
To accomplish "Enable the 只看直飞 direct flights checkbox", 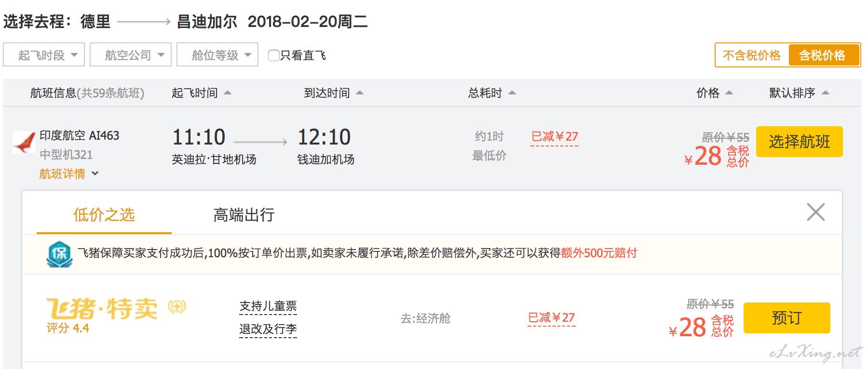I will (x=273, y=55).
